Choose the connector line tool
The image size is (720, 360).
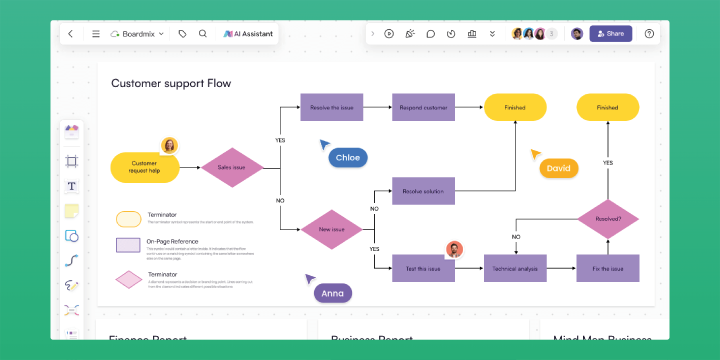click(71, 261)
